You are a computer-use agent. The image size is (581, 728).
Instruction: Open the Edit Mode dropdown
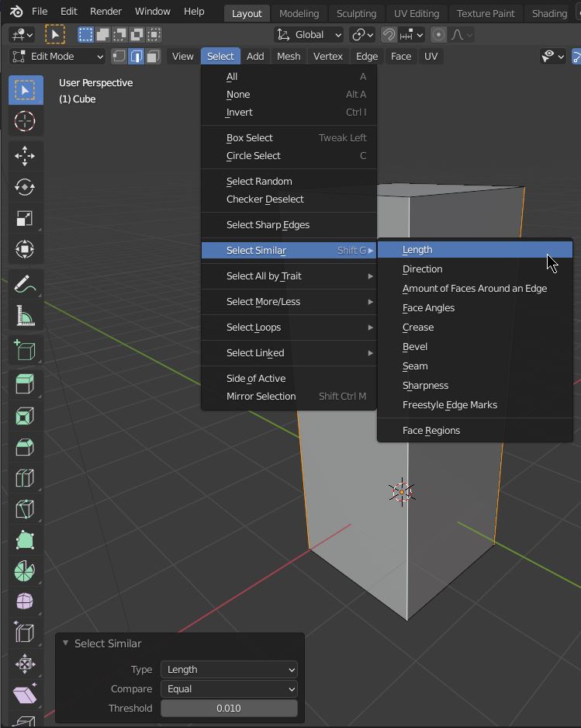(58, 57)
